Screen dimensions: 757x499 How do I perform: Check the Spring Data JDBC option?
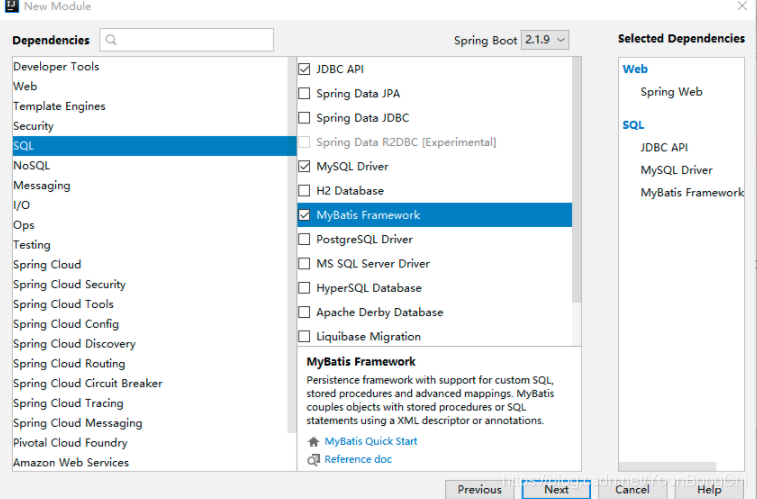coord(304,118)
